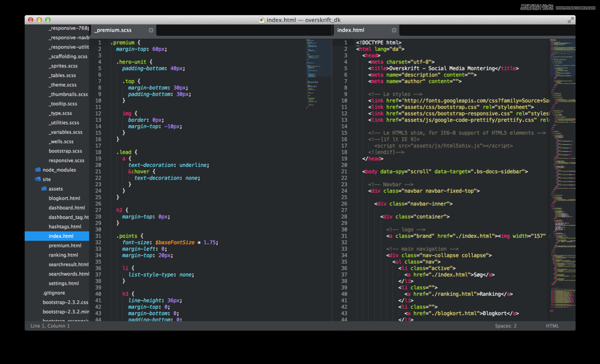This screenshot has height=364, width=600.
Task: Click the yellow minimize window button
Action: pos(39,20)
